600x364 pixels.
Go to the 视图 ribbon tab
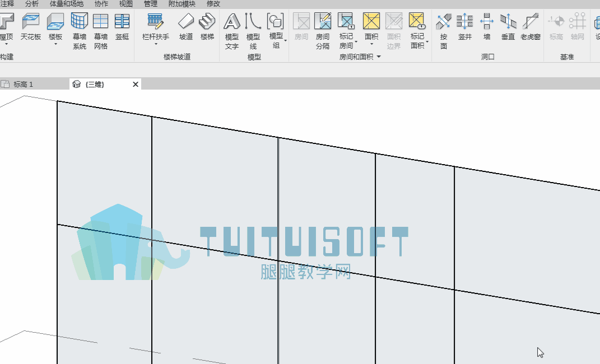click(x=126, y=4)
